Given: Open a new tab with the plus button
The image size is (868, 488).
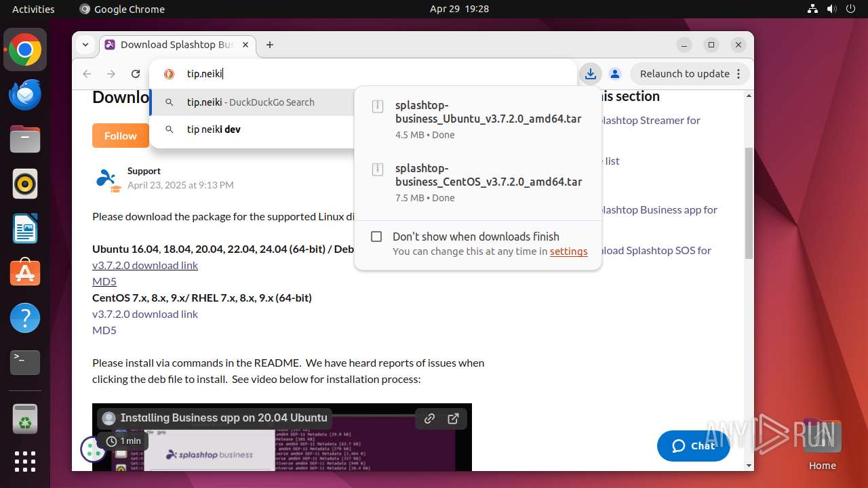Looking at the screenshot, I should (270, 45).
